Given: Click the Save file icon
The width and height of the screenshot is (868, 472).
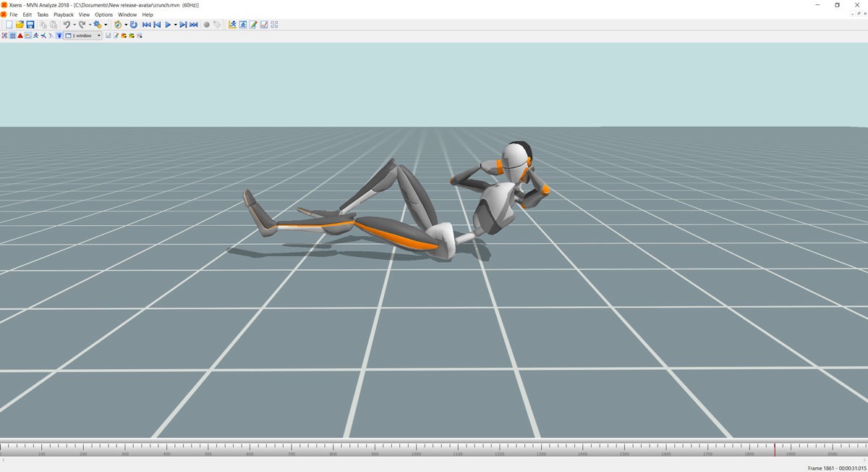Looking at the screenshot, I should [x=30, y=25].
